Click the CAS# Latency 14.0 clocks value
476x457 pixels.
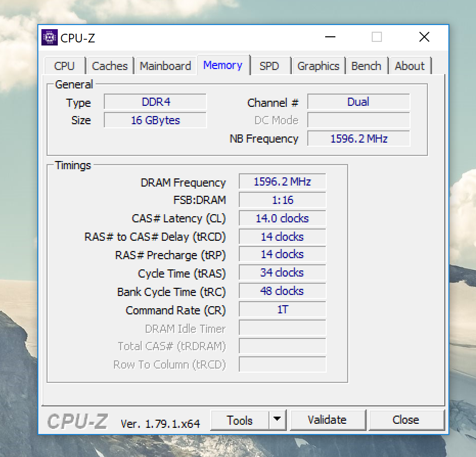point(282,218)
